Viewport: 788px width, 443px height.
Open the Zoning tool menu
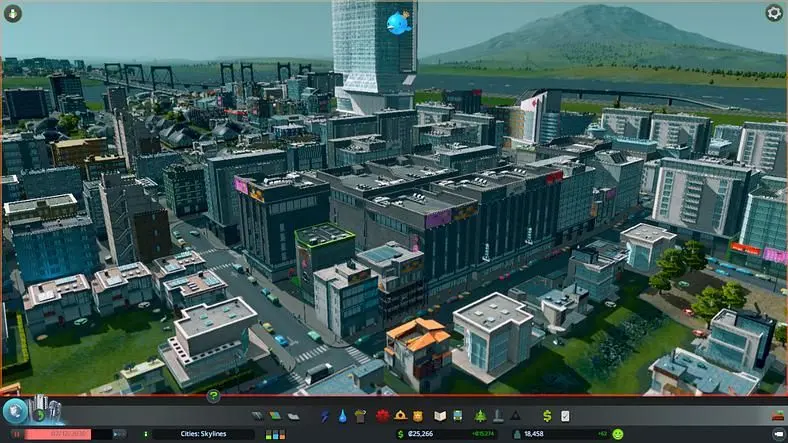tap(275, 416)
